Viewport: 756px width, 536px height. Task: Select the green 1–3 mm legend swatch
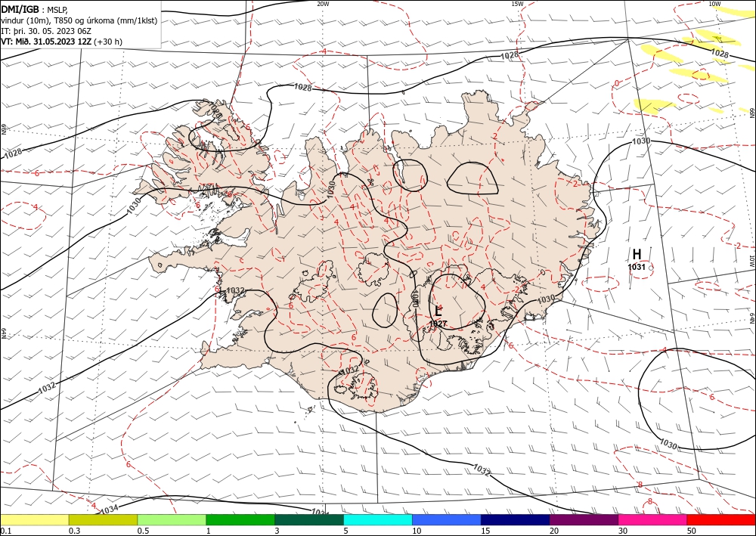[x=240, y=519]
